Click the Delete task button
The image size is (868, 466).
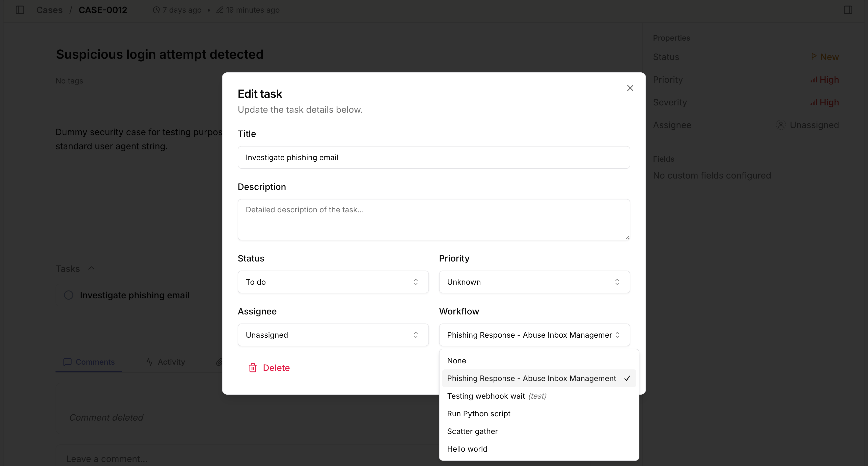(x=269, y=368)
